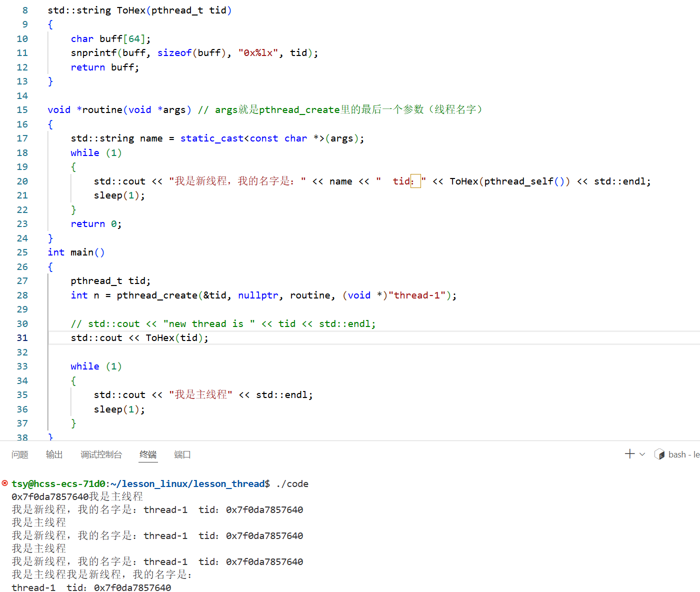Click the 'sleep(1);' call on line 21

coord(119,195)
